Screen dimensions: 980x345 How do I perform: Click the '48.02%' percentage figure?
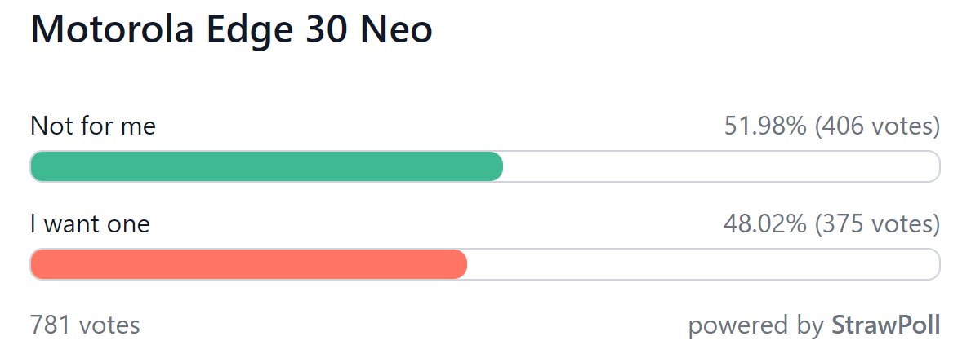point(765,223)
